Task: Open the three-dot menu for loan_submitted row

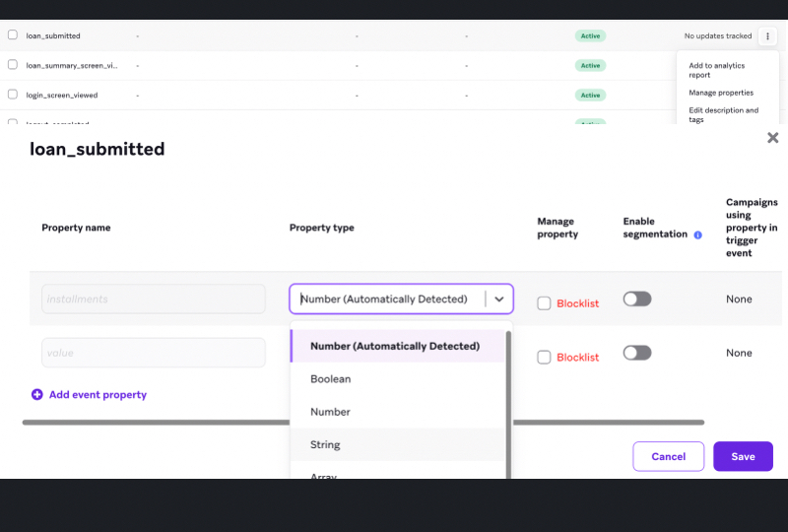Action: (767, 36)
